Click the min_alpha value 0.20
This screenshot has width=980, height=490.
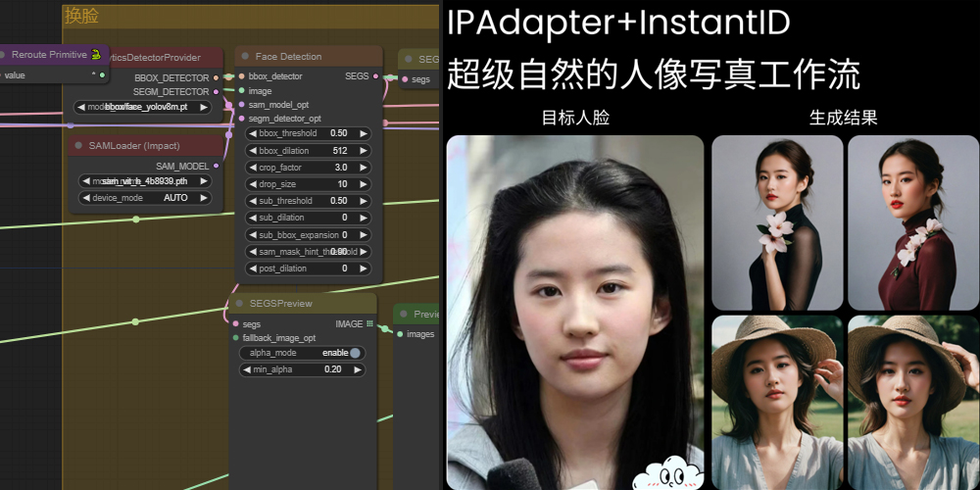pyautogui.click(x=333, y=369)
